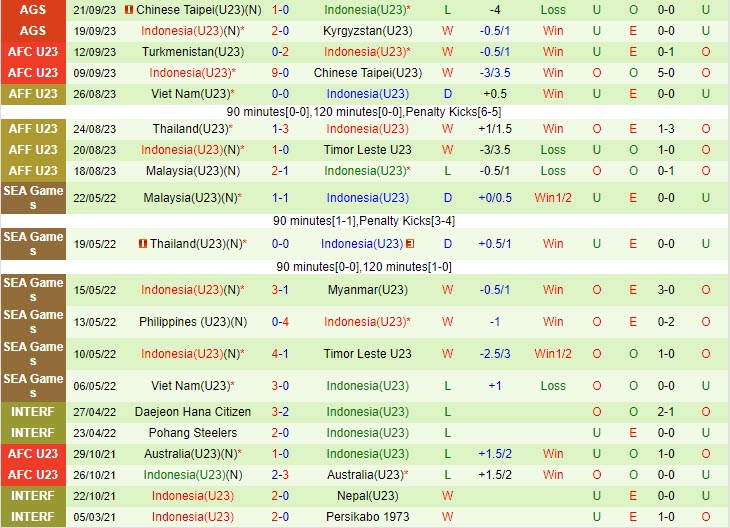Click note 90 minutes[0-0],120 minutes[1-0]
The width and height of the screenshot is (730, 528).
click(364, 267)
